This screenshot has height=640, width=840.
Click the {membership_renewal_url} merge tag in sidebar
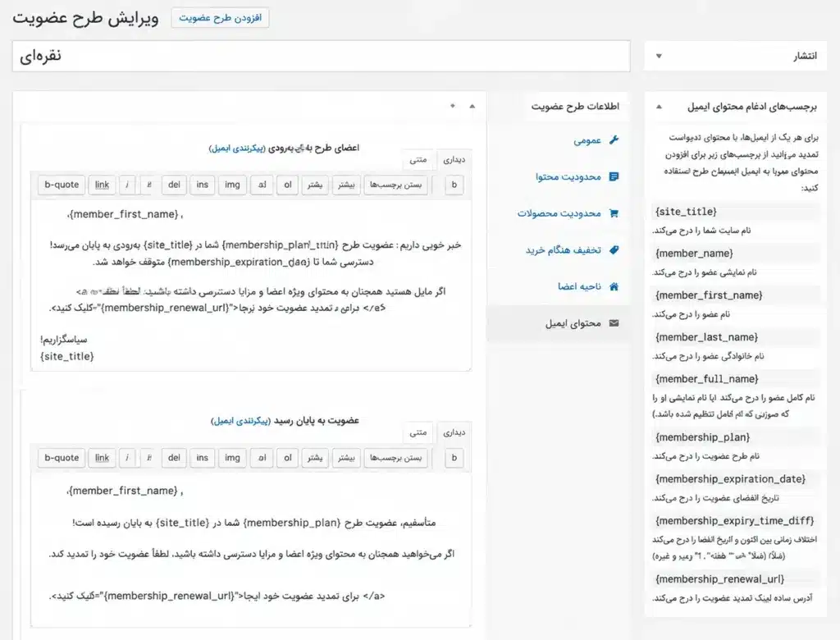(x=719, y=579)
